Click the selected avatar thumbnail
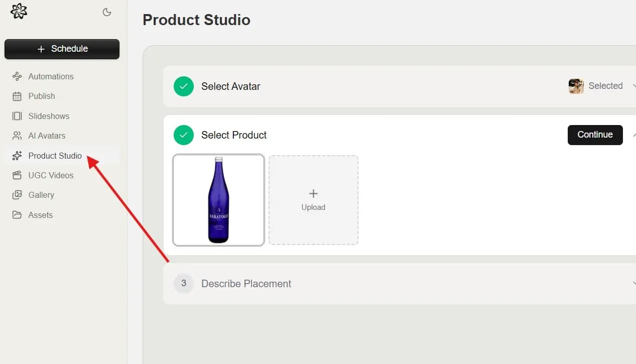 pyautogui.click(x=576, y=86)
